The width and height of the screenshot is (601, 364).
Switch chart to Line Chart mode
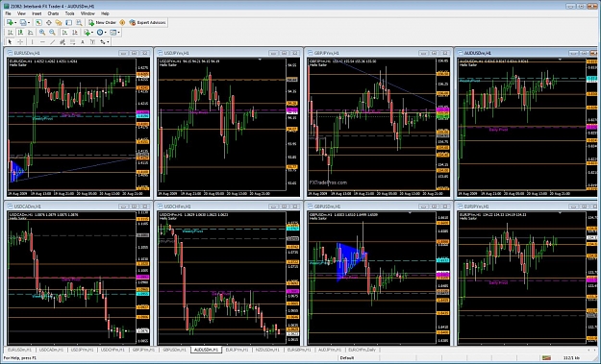pos(30,32)
